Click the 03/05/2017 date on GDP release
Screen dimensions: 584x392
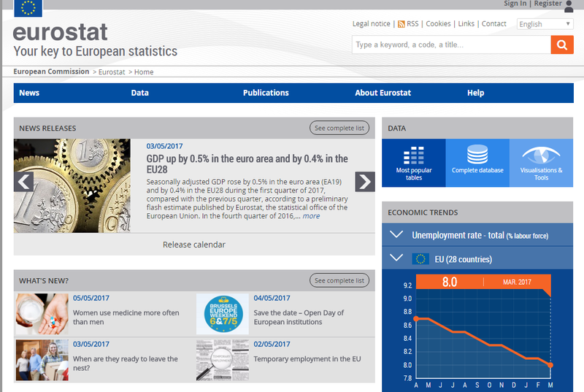point(164,146)
